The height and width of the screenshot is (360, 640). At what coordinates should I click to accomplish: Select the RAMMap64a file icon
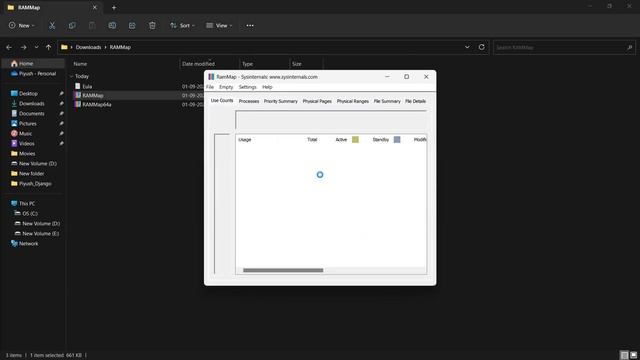[x=78, y=104]
